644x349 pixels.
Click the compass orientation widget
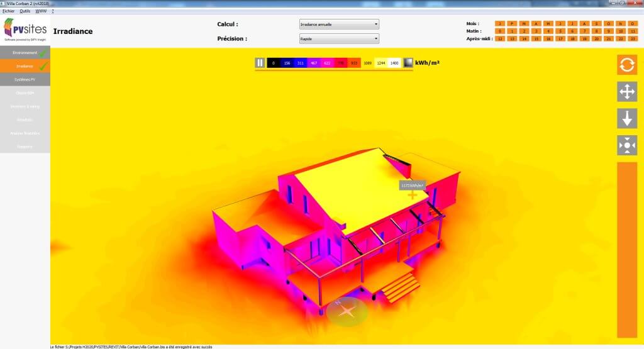coord(347,311)
